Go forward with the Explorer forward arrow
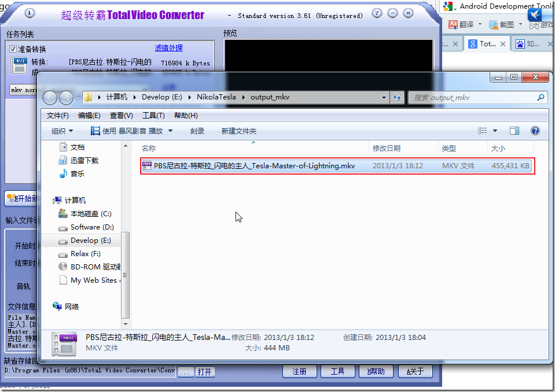This screenshot has width=555, height=392. coord(66,98)
